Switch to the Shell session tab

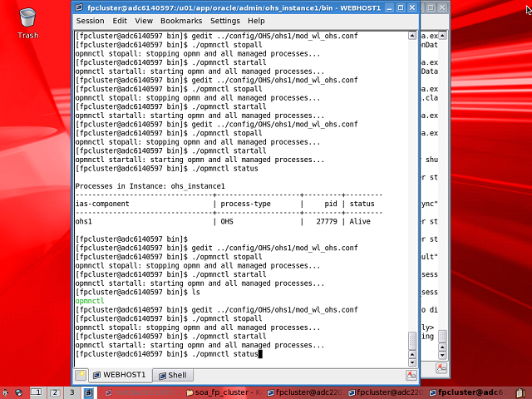[x=173, y=375]
